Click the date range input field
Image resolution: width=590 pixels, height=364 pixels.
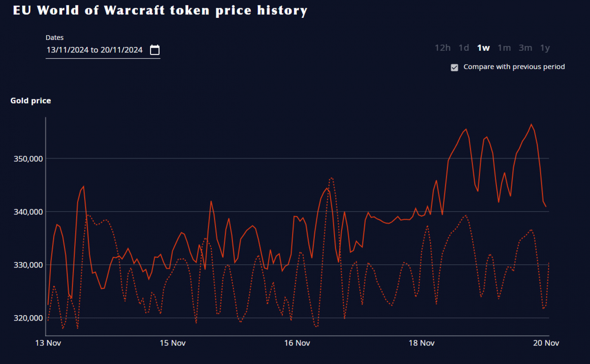coord(103,50)
